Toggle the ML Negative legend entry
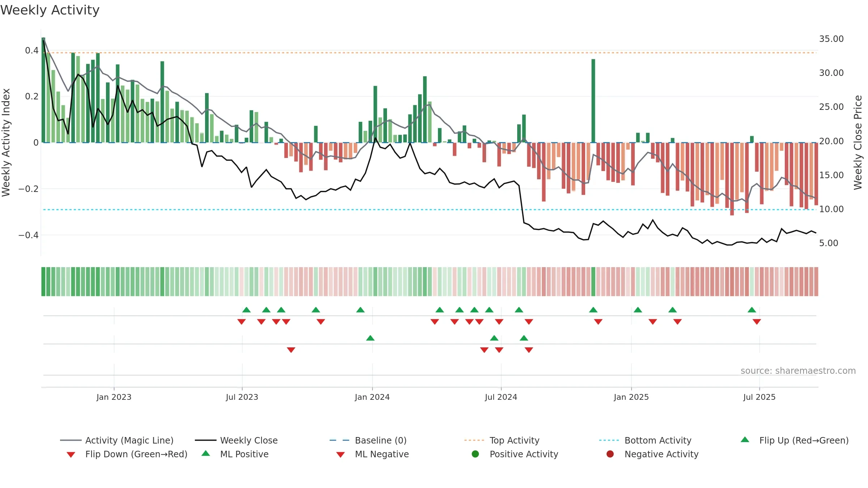Image resolution: width=868 pixels, height=488 pixels. pos(373,454)
